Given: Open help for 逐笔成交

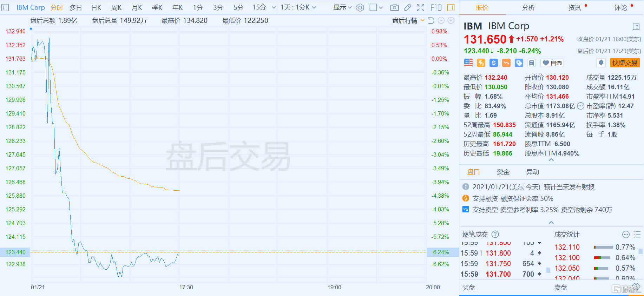Looking at the screenshot, I should (x=495, y=234).
